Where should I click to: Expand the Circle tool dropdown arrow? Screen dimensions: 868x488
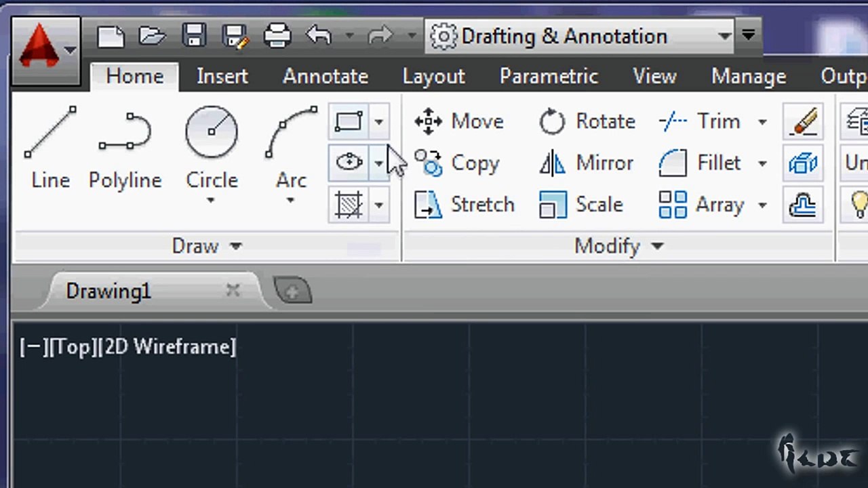(x=211, y=201)
